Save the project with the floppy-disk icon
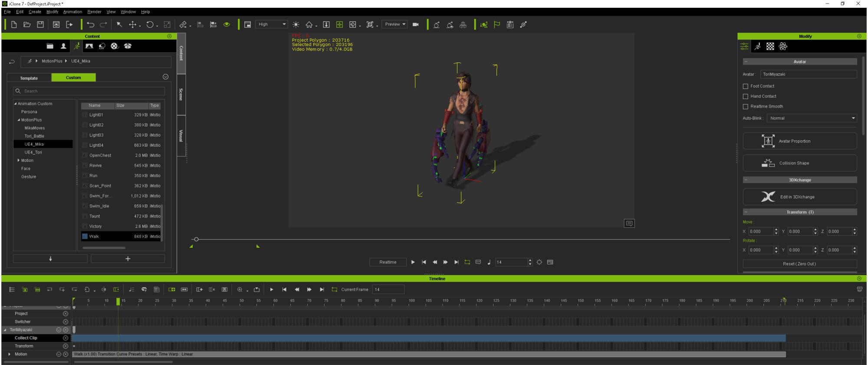The width and height of the screenshot is (868, 365). coord(40,25)
